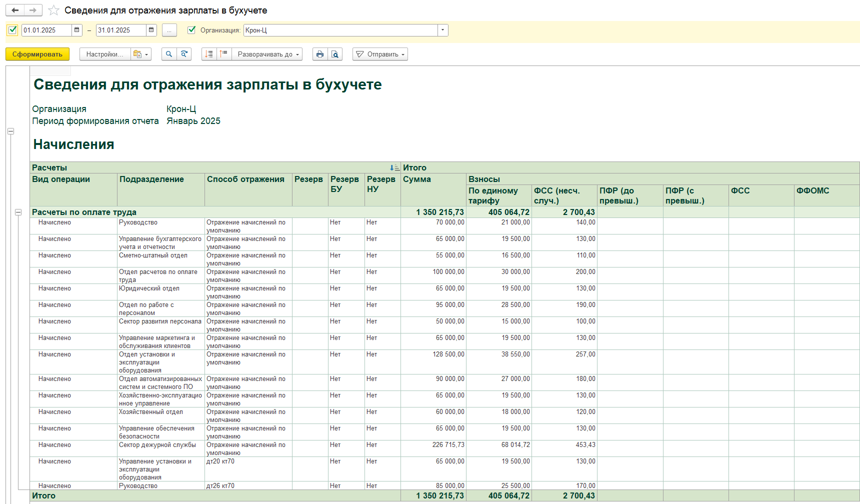Screen dimensions: 860x504
Task: Open the Настройки... button
Action: coord(104,54)
